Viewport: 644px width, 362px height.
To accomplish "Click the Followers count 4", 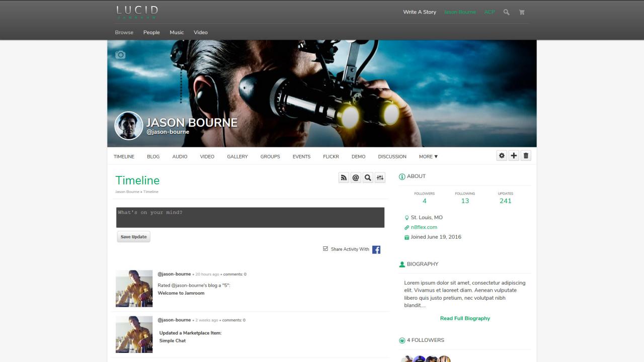I will [x=425, y=201].
